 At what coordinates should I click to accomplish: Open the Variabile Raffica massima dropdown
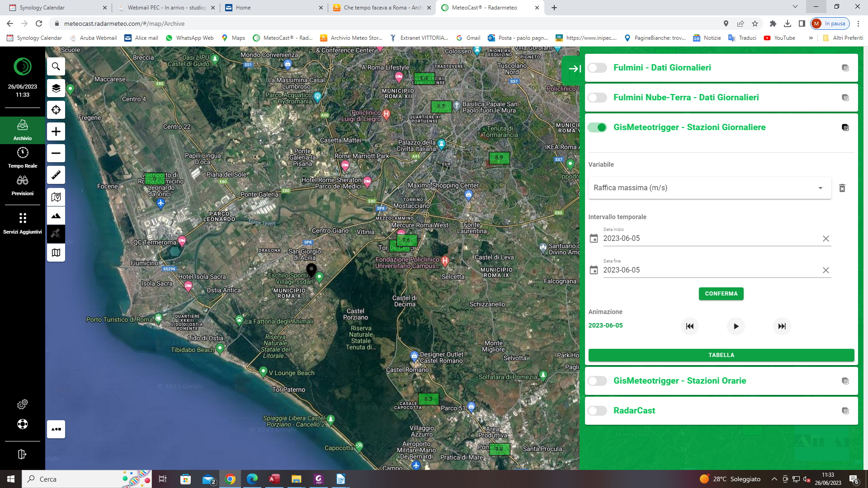709,188
